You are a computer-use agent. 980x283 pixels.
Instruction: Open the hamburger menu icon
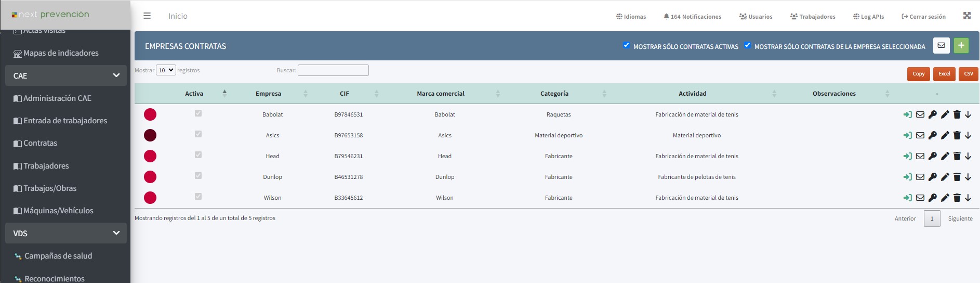pyautogui.click(x=147, y=16)
